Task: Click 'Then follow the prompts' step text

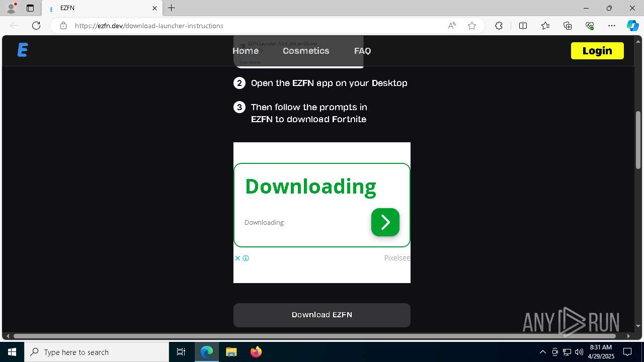Action: [309, 113]
